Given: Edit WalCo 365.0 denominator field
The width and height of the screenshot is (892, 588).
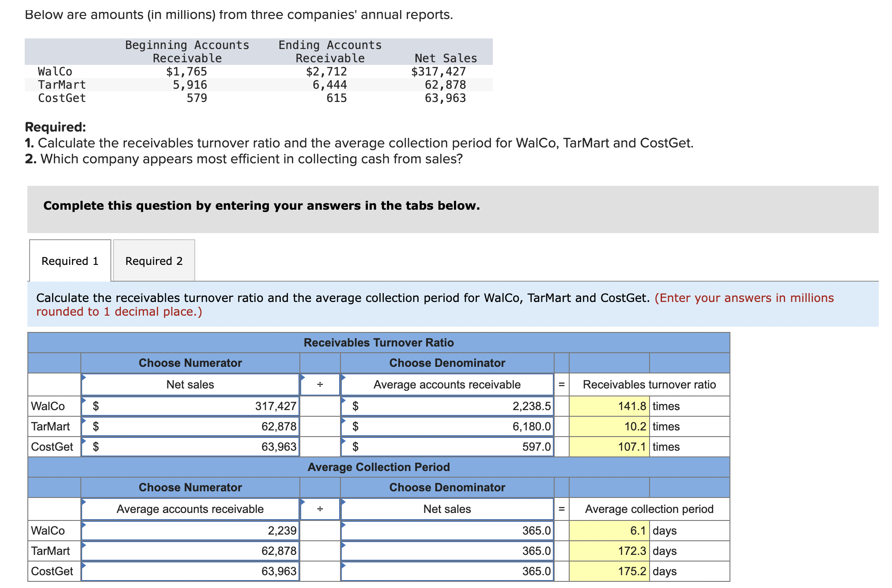Looking at the screenshot, I should coord(447,531).
